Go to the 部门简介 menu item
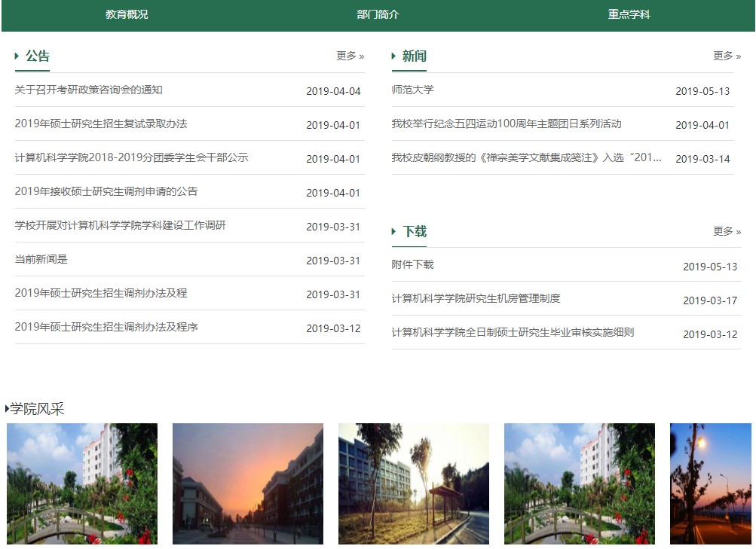Screen dimensions: 756x549 pyautogui.click(x=378, y=14)
